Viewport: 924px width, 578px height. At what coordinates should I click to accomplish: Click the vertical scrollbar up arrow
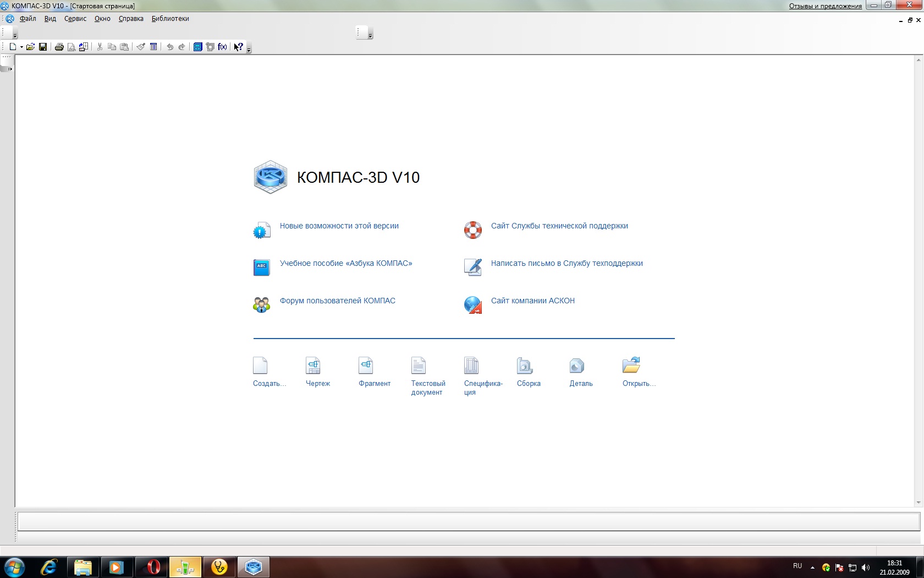[x=919, y=59]
